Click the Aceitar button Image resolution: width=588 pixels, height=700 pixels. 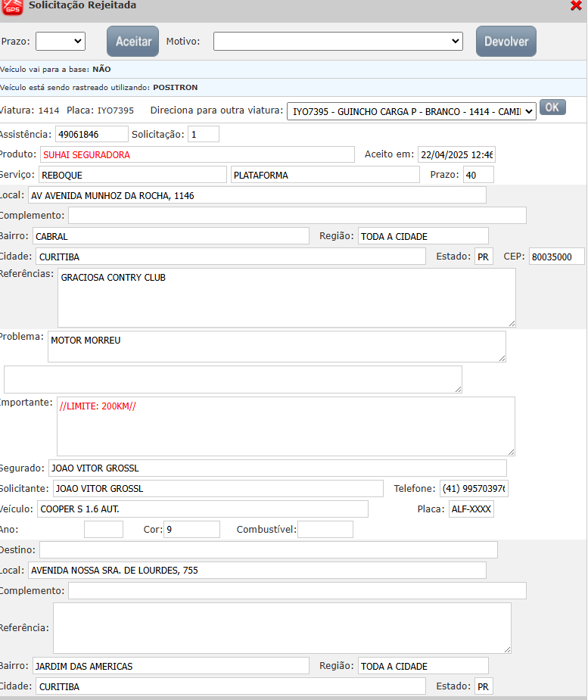click(x=132, y=41)
